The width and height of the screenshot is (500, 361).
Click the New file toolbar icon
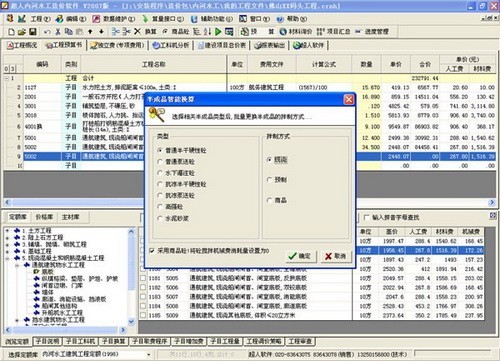click(x=11, y=32)
